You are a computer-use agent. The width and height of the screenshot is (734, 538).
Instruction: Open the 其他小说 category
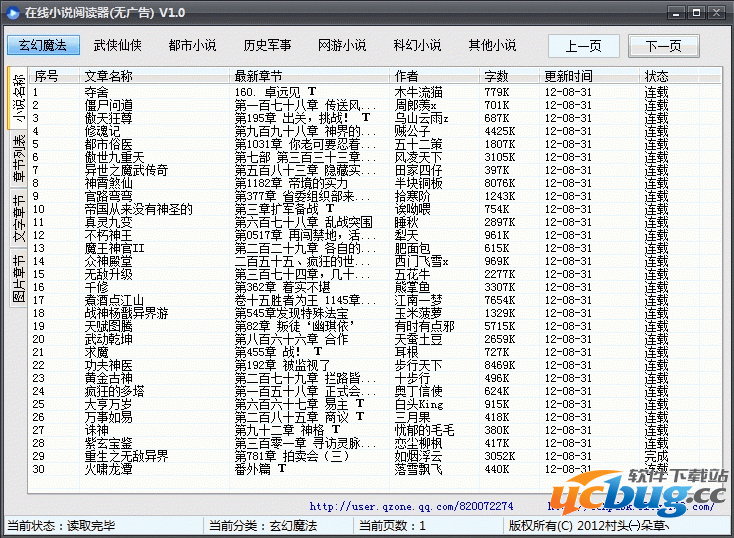click(x=492, y=45)
